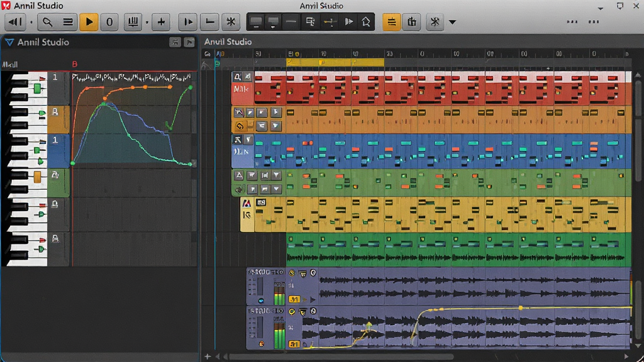
Task: Toggle the round '0' button on first purple track
Action: pyautogui.click(x=313, y=273)
